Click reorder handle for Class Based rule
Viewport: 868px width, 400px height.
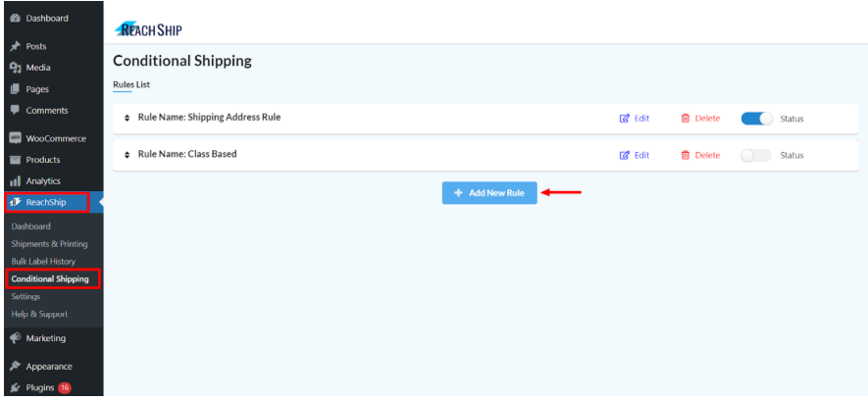(x=127, y=154)
